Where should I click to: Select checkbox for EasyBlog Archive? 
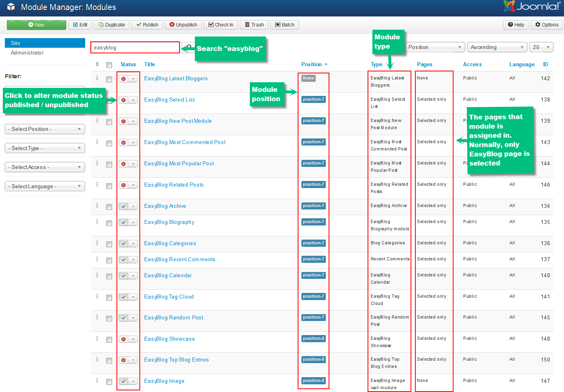coord(109,207)
